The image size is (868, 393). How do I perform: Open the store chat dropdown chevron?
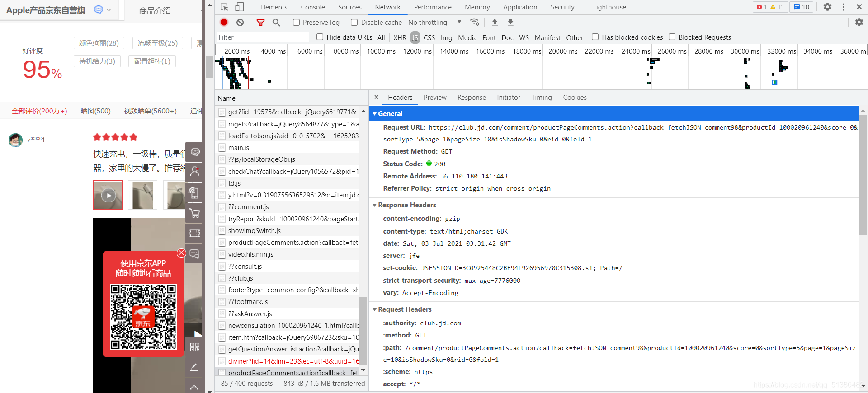[108, 10]
